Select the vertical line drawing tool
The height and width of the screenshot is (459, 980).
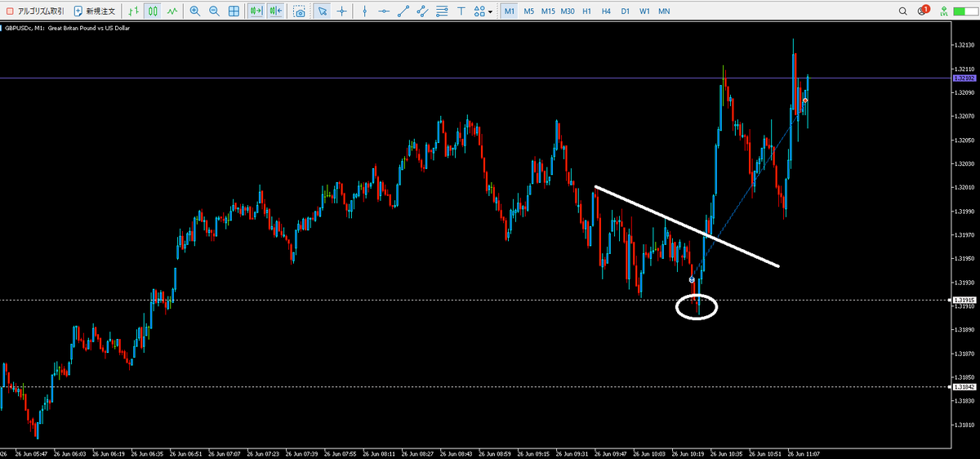point(364,11)
